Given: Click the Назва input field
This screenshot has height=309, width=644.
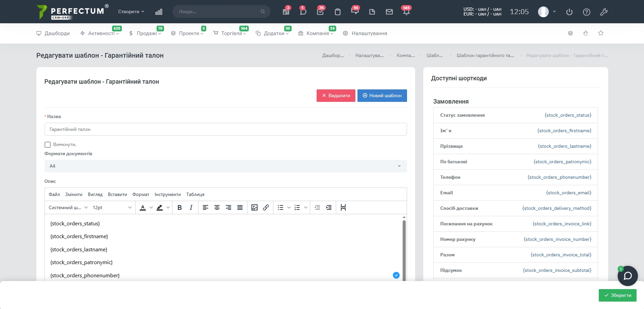Looking at the screenshot, I should [x=225, y=129].
